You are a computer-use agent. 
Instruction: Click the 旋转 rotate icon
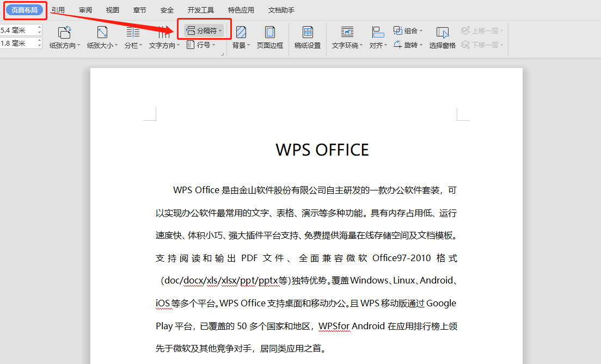click(397, 45)
